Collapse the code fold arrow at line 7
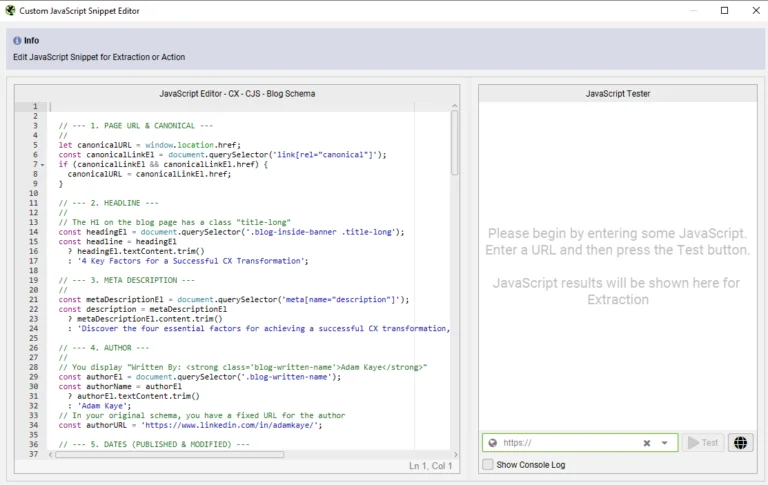 point(42,164)
